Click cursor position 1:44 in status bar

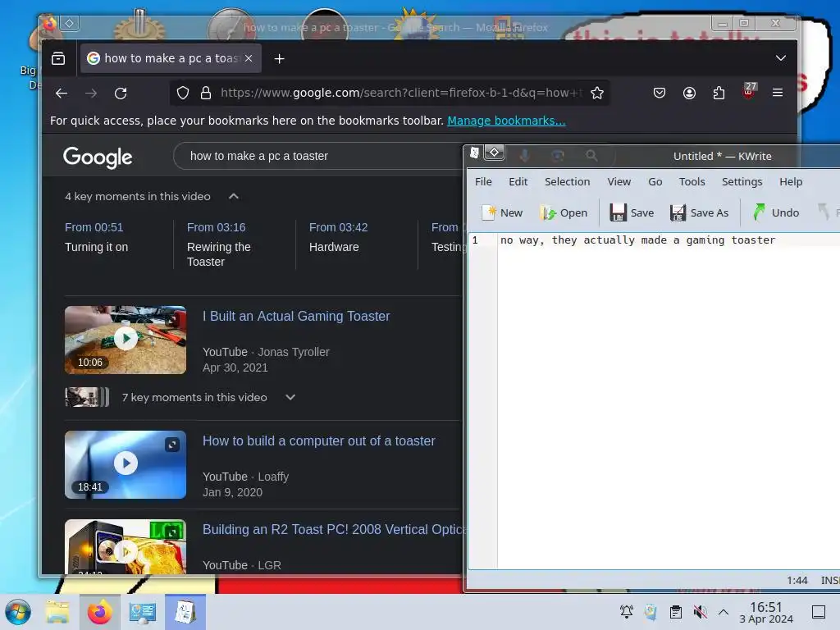click(x=797, y=581)
